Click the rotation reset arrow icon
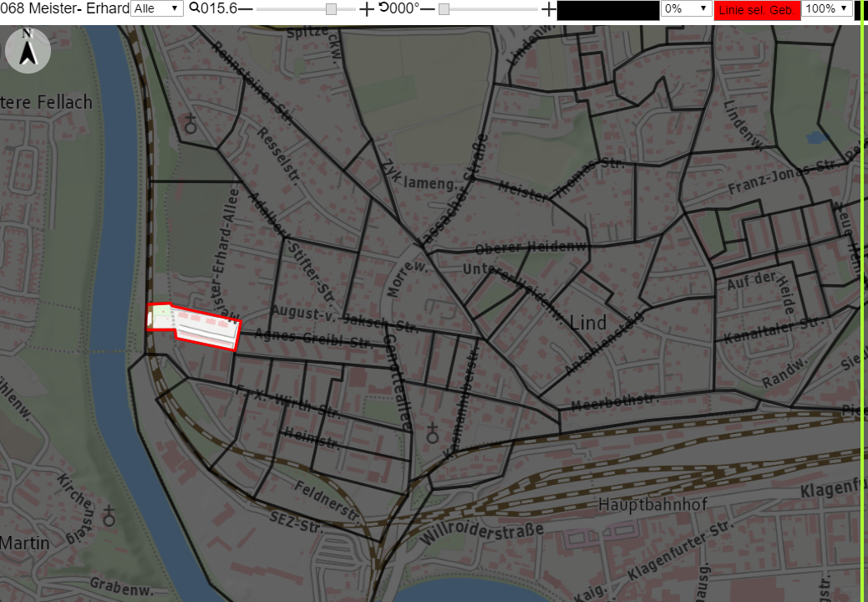 383,8
